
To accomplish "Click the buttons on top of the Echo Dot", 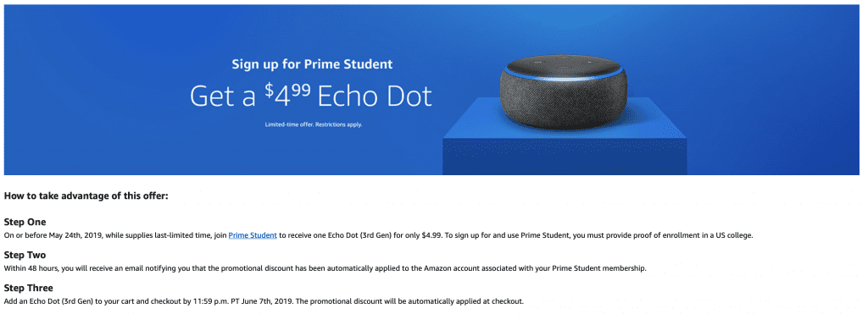I will [x=564, y=62].
